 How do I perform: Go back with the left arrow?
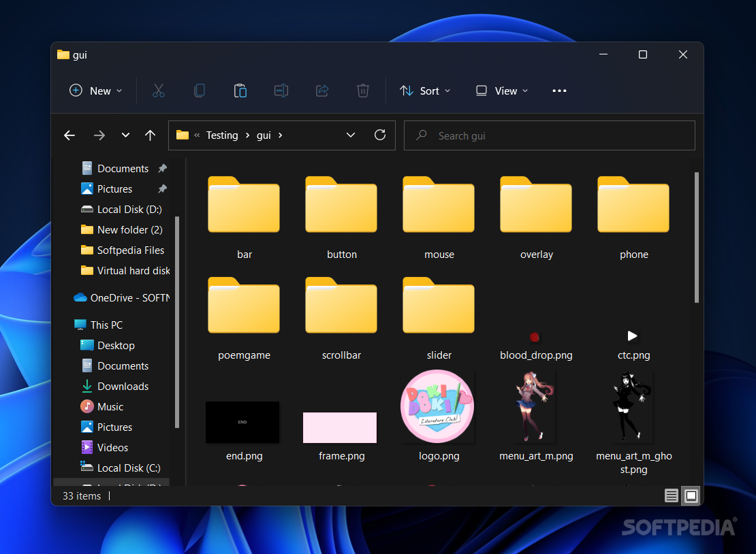pos(69,135)
